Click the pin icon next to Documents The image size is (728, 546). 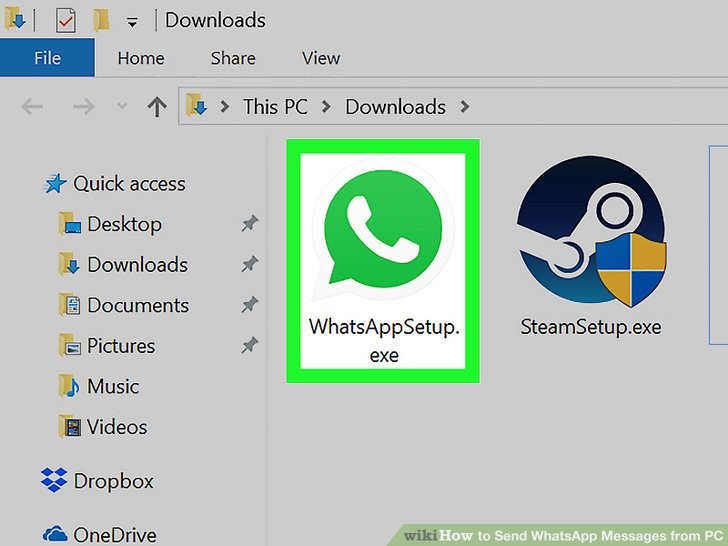(250, 305)
